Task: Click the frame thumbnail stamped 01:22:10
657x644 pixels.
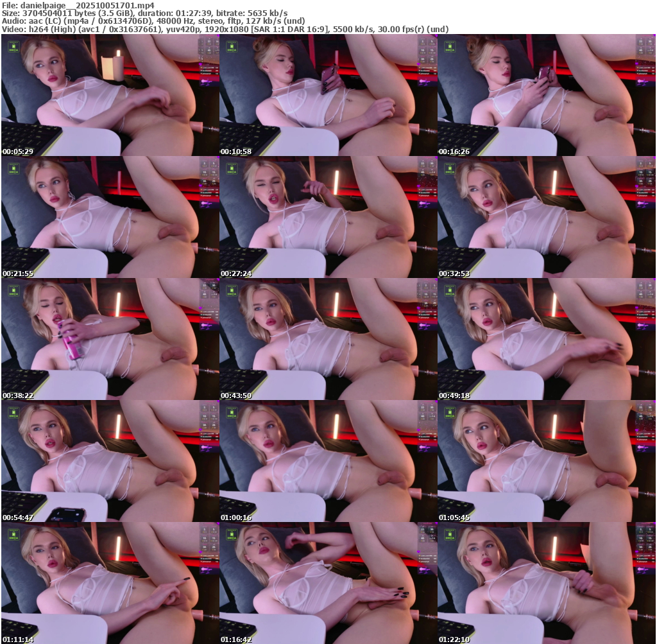Action: tap(547, 583)
